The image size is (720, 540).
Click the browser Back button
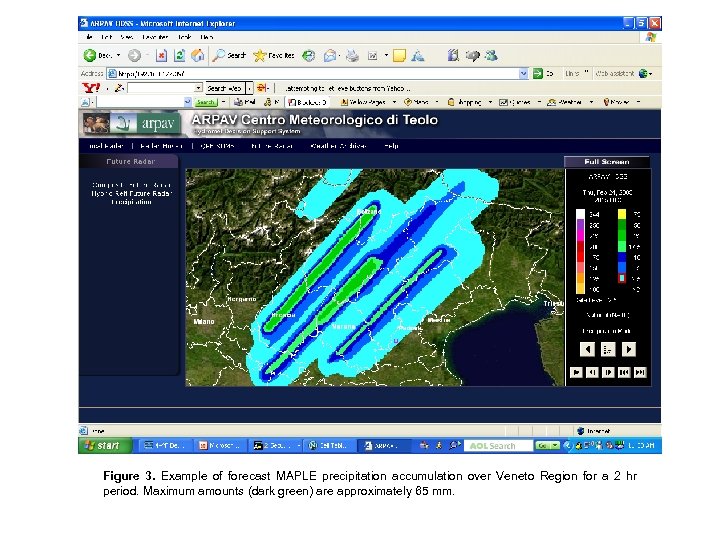click(x=97, y=56)
